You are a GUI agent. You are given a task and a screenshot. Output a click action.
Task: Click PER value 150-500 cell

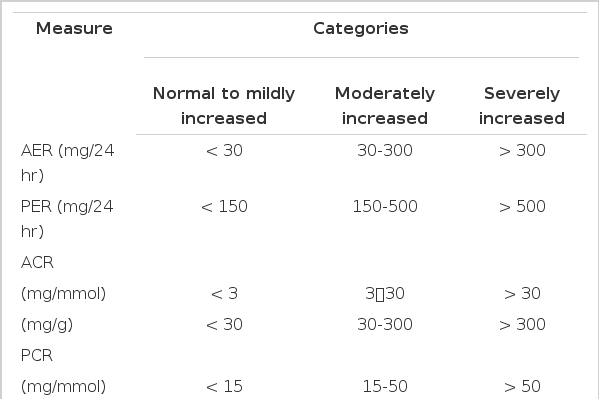[385, 206]
